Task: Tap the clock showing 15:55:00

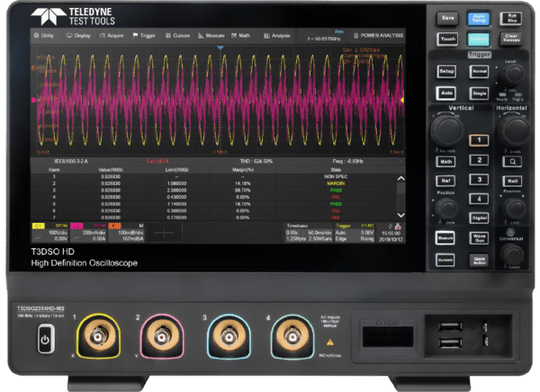Action: 391,234
